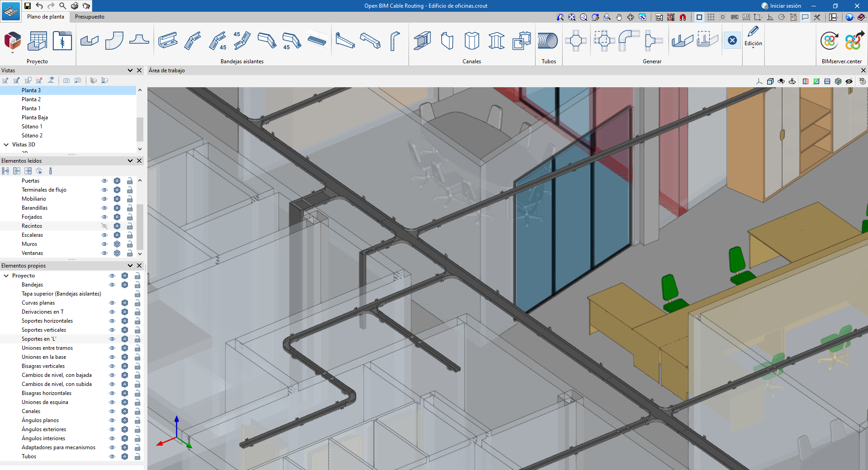Switch to the Presupuesto tab

[90, 17]
